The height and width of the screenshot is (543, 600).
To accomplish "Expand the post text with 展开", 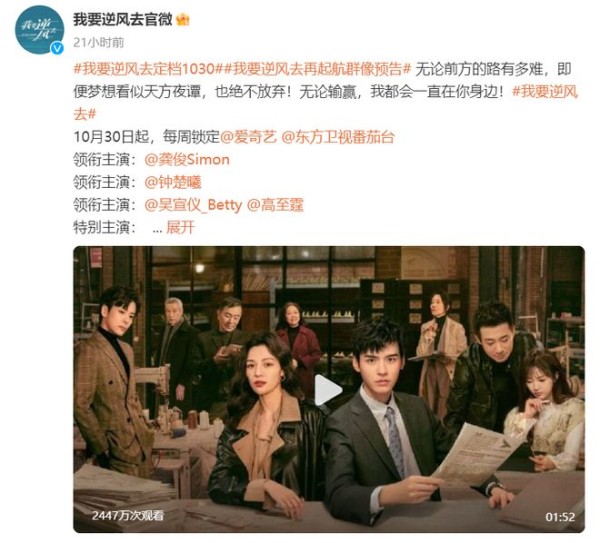I will click(x=180, y=228).
